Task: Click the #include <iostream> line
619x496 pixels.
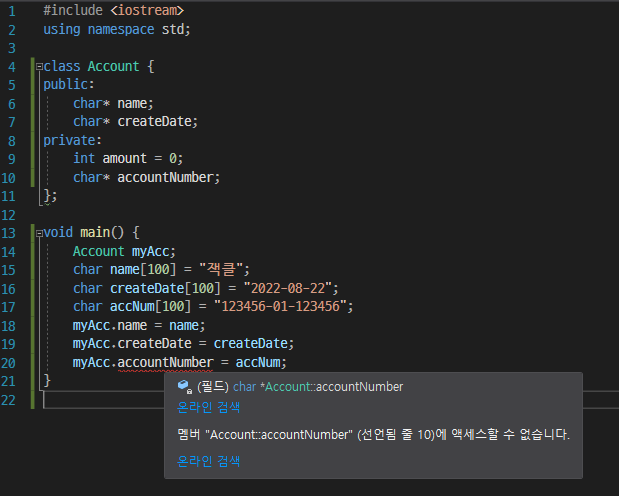Action: coord(113,10)
